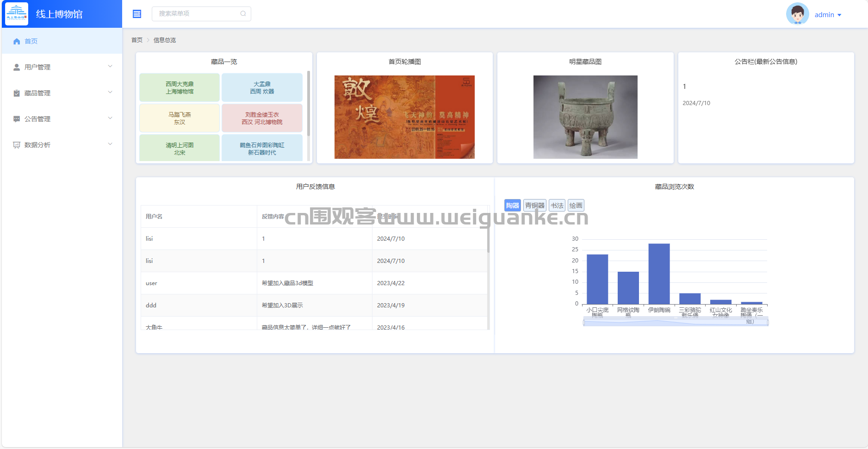Open the admin dropdown arrow
Image resolution: width=868 pixels, height=449 pixels.
click(839, 15)
